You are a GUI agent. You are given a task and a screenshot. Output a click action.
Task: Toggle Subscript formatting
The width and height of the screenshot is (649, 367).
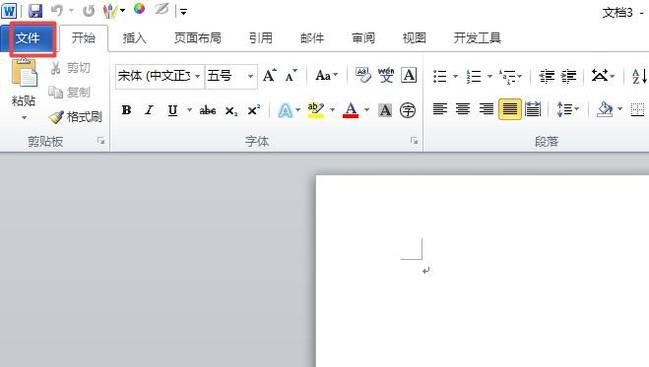(231, 111)
